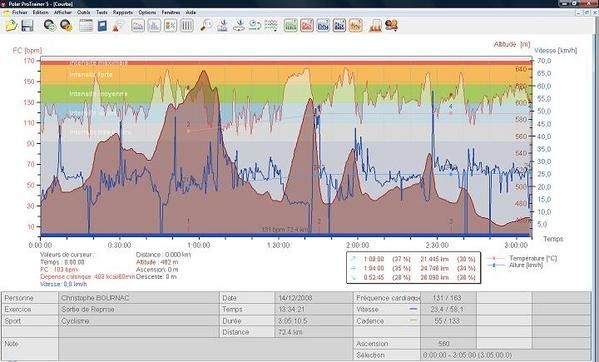
Task: Open the Fenêtres menu
Action: [x=171, y=13]
